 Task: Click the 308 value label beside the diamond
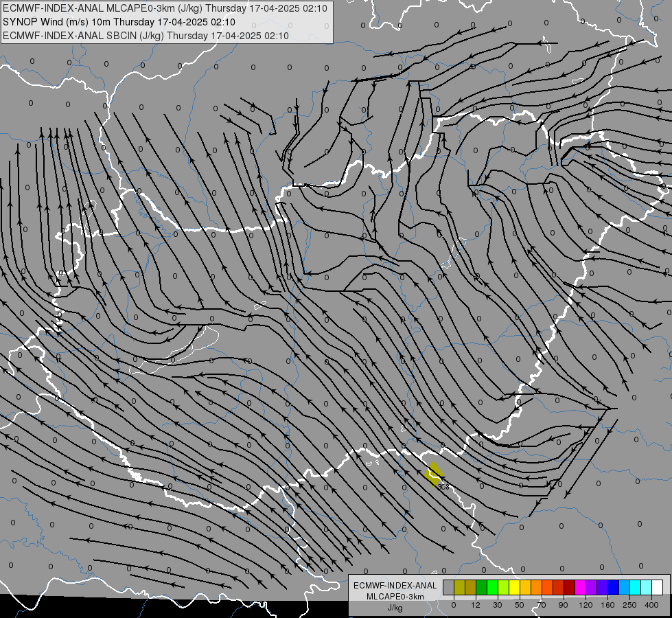[444, 488]
